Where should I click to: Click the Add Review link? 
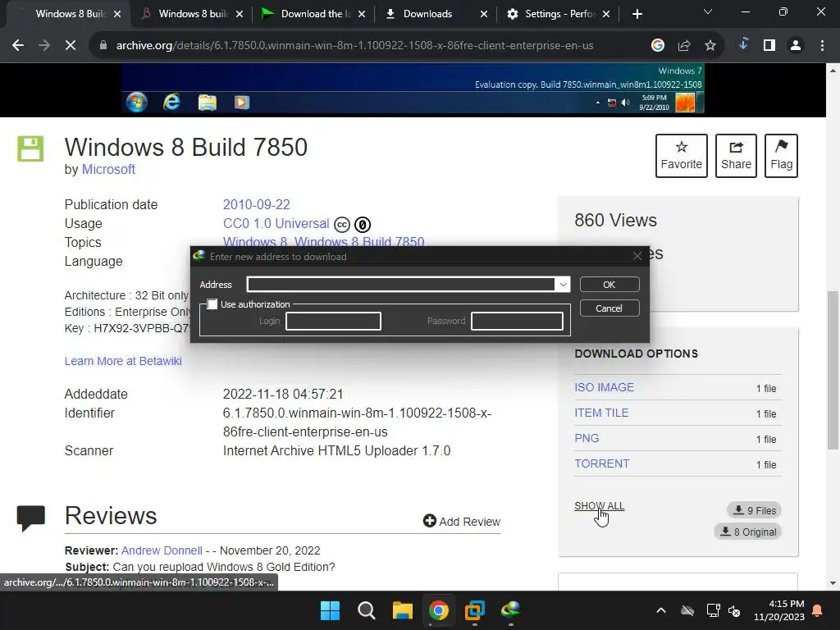[x=462, y=521]
